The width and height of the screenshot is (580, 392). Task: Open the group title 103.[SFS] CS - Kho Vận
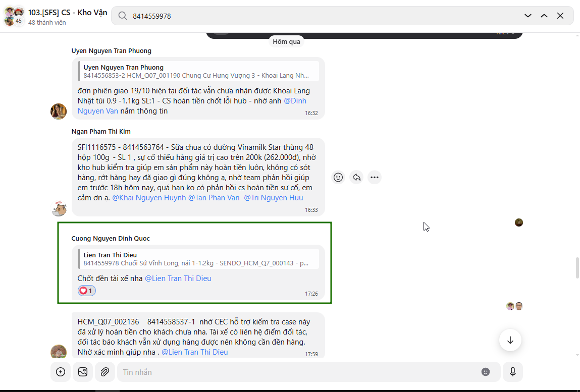68,12
